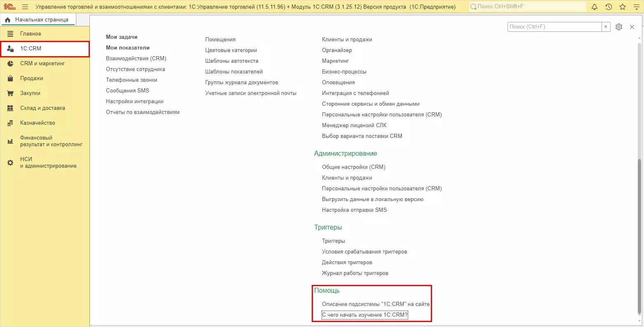
Task: Open Маркетинг settings
Action: pos(336,61)
